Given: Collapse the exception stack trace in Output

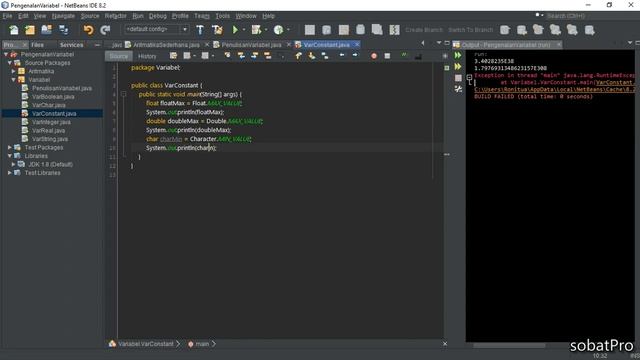Looking at the screenshot, I should pos(469,77).
